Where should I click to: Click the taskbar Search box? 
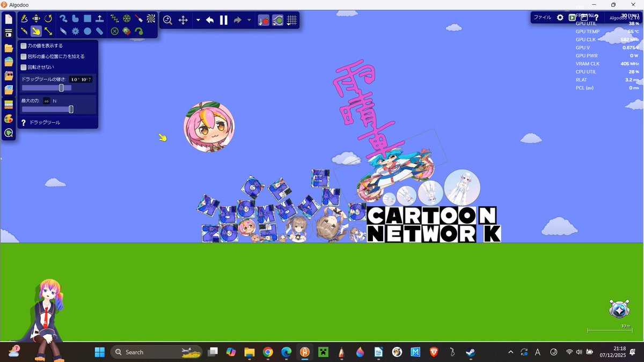point(157,352)
